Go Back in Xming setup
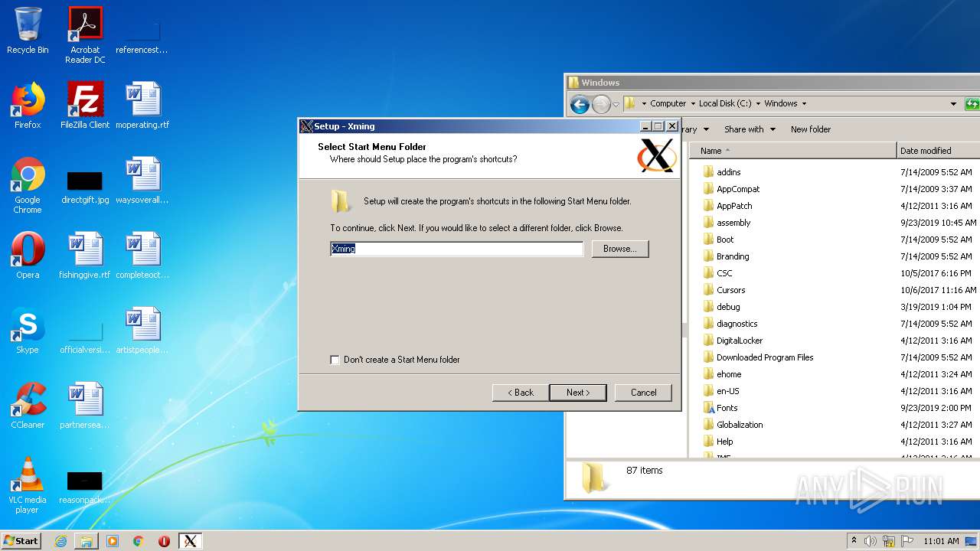Screen dimensions: 980x551 [520, 393]
